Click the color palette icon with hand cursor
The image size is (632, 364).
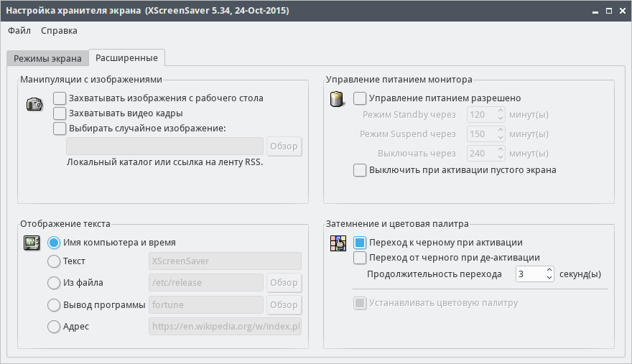point(338,243)
